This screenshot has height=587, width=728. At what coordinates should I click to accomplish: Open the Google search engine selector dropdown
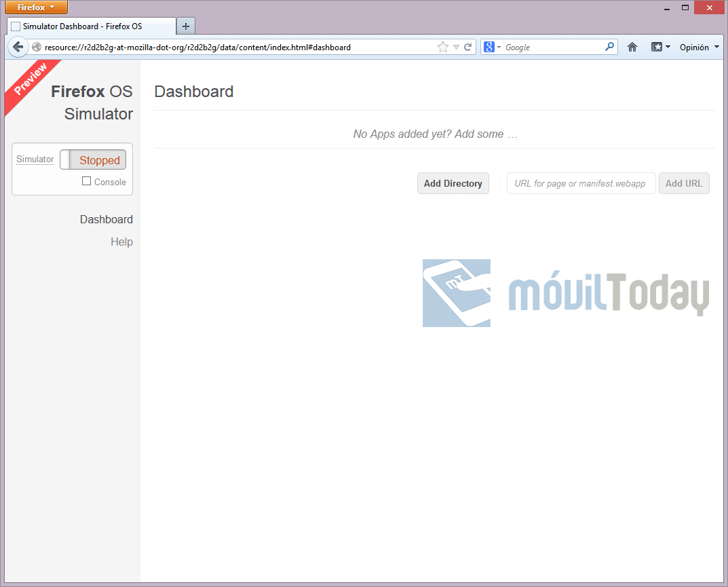pyautogui.click(x=493, y=48)
